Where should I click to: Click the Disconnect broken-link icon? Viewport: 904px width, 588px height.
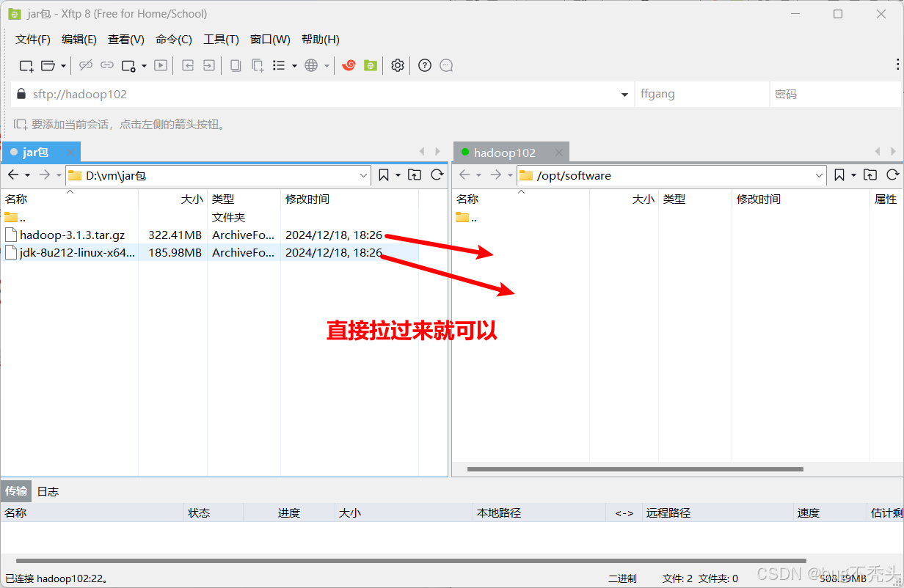86,65
